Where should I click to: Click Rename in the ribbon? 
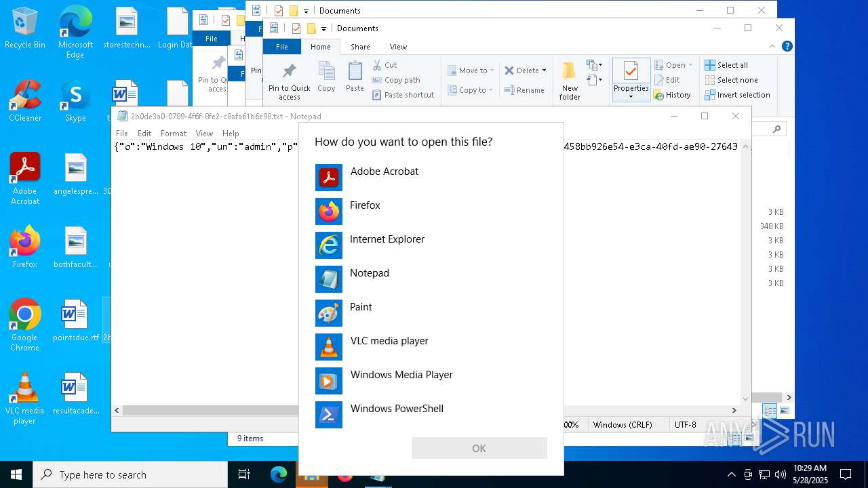(x=524, y=90)
